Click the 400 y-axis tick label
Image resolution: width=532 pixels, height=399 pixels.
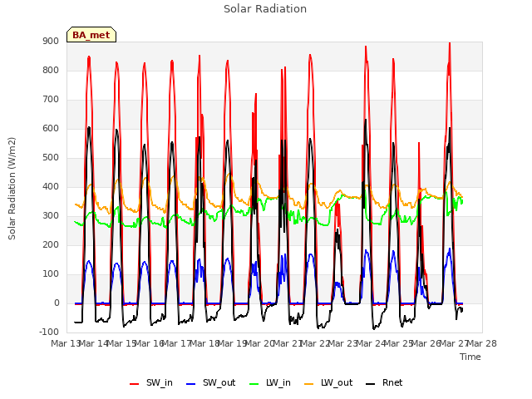[51, 186]
